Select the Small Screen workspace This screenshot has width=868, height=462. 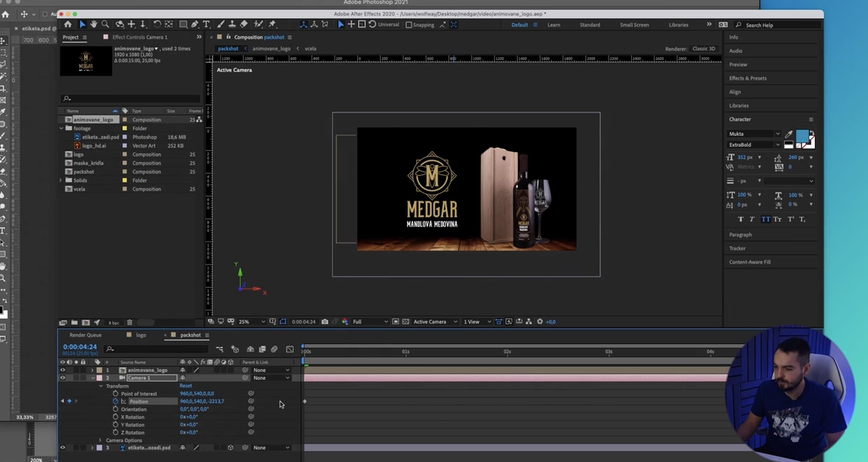[634, 25]
